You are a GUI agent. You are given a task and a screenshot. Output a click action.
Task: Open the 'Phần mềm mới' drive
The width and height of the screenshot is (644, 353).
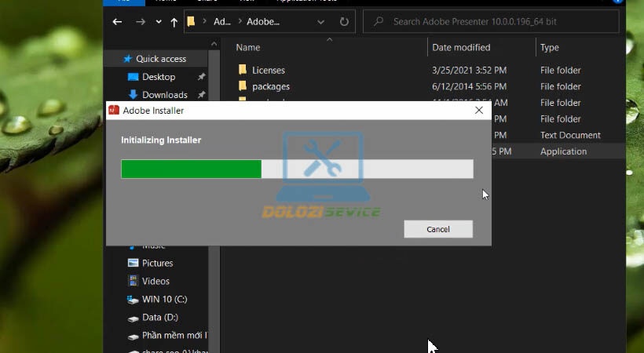174,336
